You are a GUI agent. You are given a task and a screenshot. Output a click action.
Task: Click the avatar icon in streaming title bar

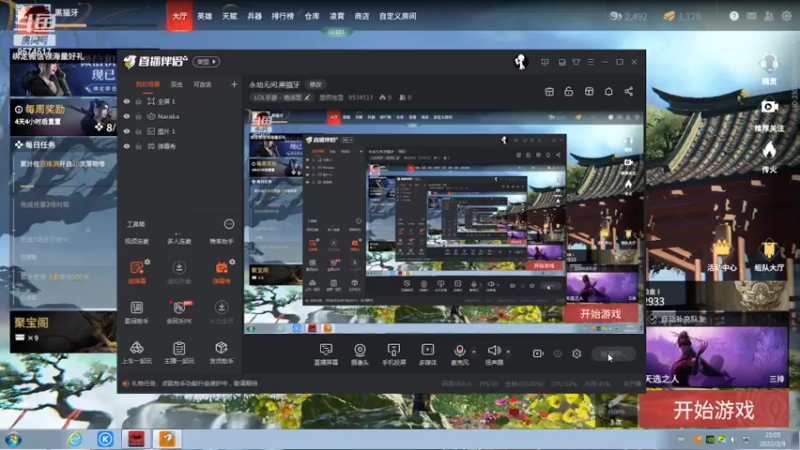(x=520, y=62)
